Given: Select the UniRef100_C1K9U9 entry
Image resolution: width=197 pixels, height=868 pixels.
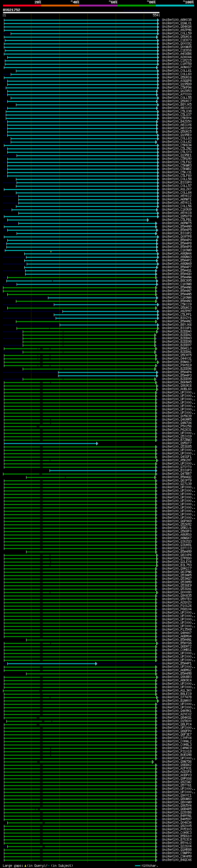Looking at the screenshot, I should pos(176,210).
